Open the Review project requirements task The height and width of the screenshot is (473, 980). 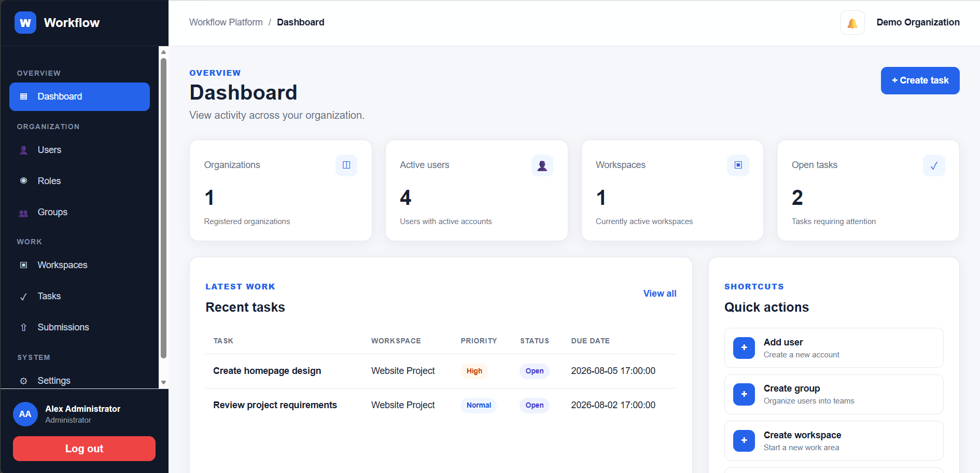[x=275, y=405]
